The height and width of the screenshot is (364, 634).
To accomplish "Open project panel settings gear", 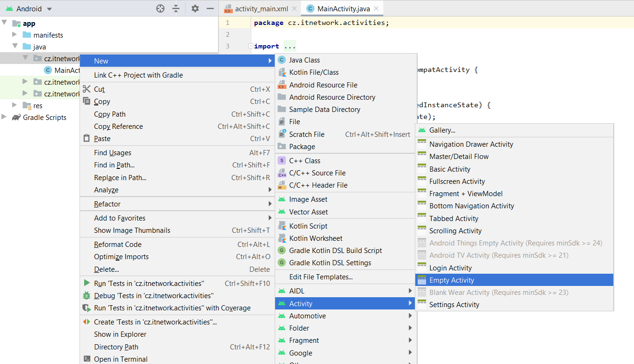I will click(195, 8).
